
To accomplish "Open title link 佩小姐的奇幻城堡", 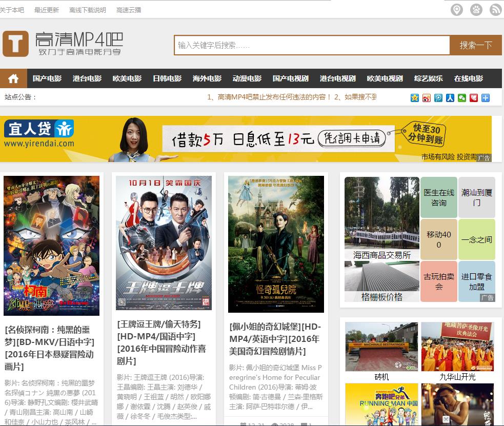I will (274, 339).
